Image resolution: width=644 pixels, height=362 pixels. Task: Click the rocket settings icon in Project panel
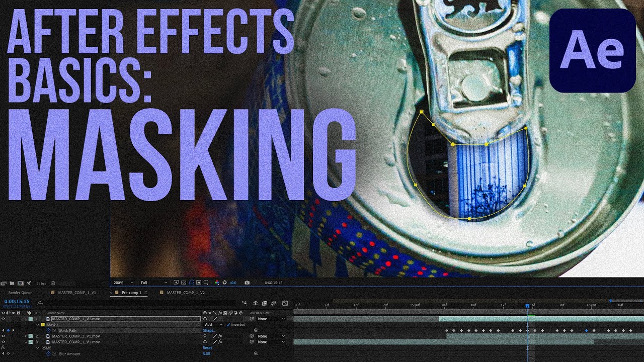[29, 283]
